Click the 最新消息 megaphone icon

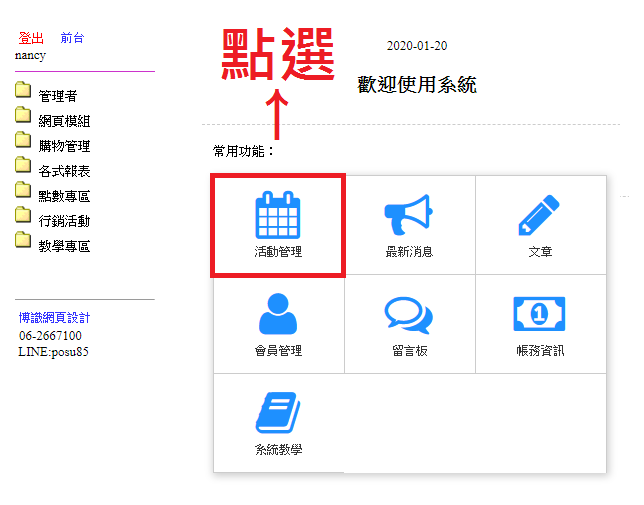tap(409, 214)
